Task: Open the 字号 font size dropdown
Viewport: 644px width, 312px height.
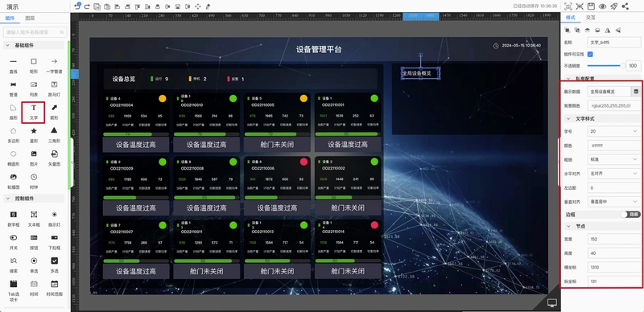Action: (x=613, y=131)
